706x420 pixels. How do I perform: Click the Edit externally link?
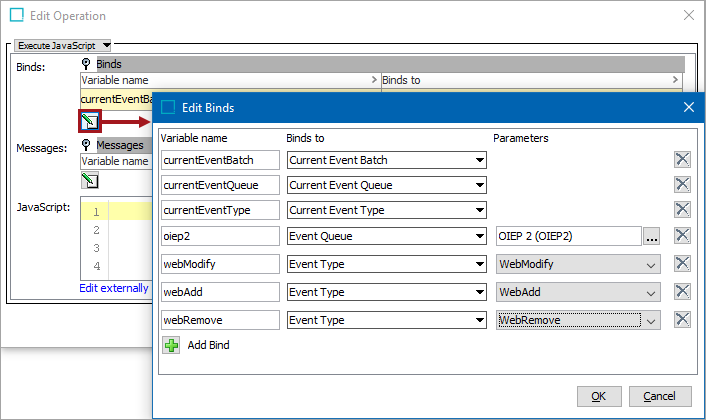114,288
